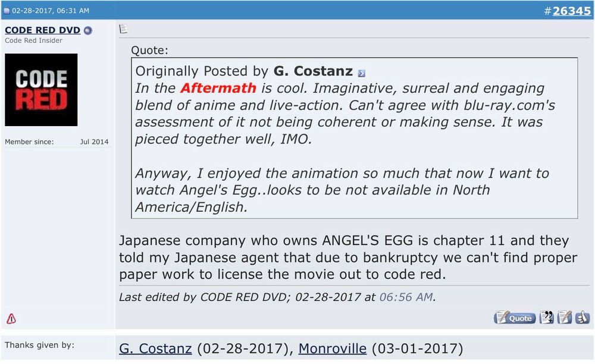Click the report post warning icon
The width and height of the screenshot is (595, 364).
(x=11, y=319)
